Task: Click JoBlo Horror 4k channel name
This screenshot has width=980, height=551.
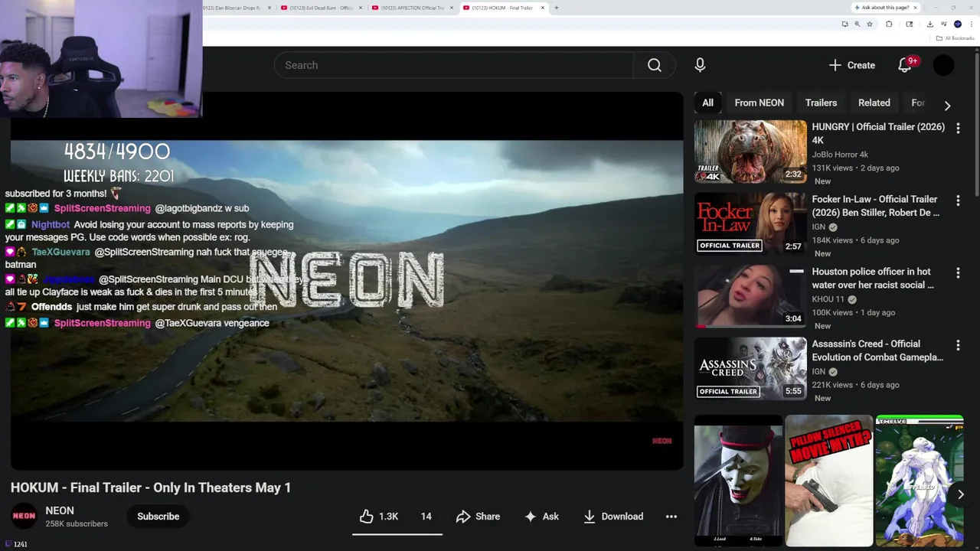Action: tap(840, 155)
